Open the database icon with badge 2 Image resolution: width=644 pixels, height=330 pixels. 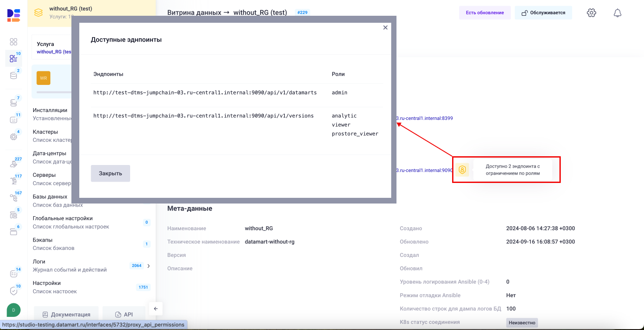point(14,75)
